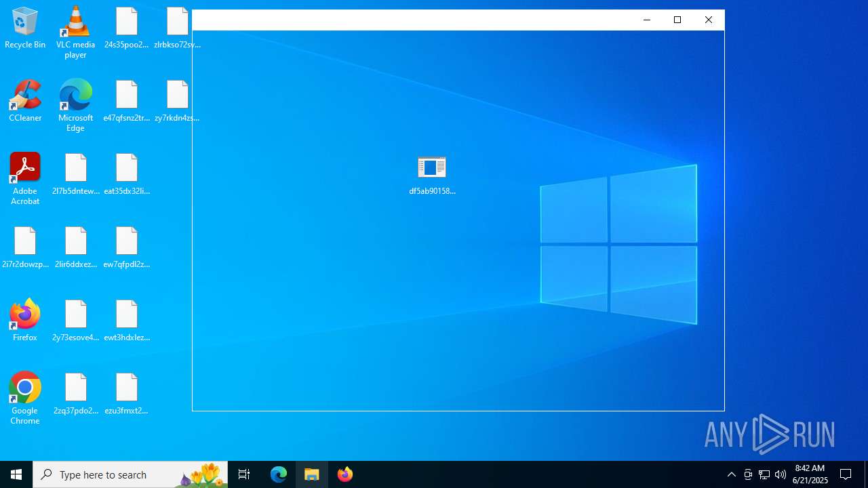
Task: Select the 2zq37pdo2 file icon
Action: pos(75,394)
